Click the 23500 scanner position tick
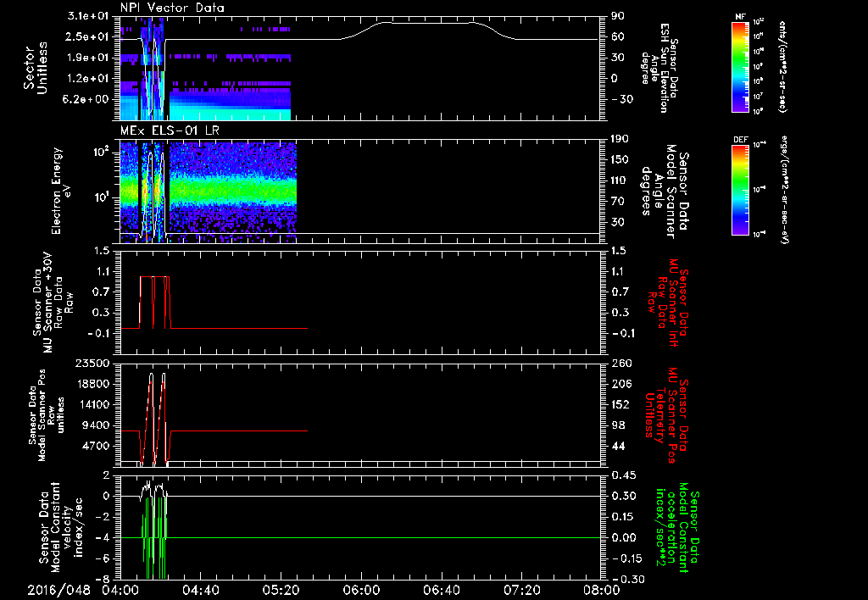This screenshot has height=600, width=868. tap(92, 363)
